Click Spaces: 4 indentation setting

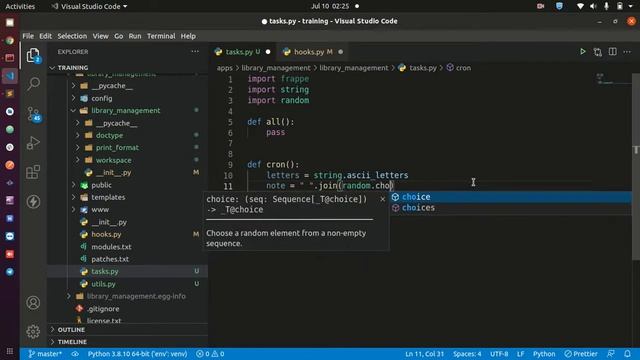(x=467, y=354)
